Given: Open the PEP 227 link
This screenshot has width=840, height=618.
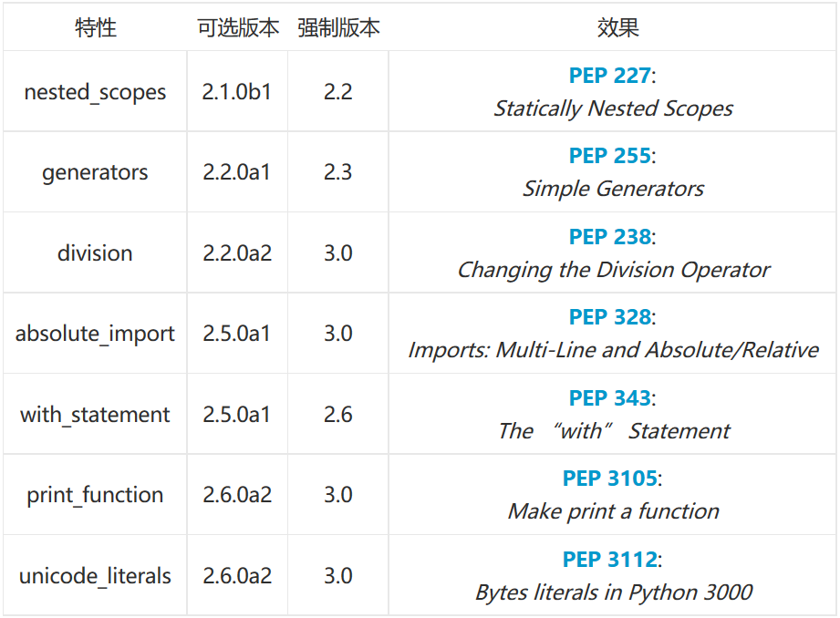Looking at the screenshot, I should pyautogui.click(x=609, y=76).
